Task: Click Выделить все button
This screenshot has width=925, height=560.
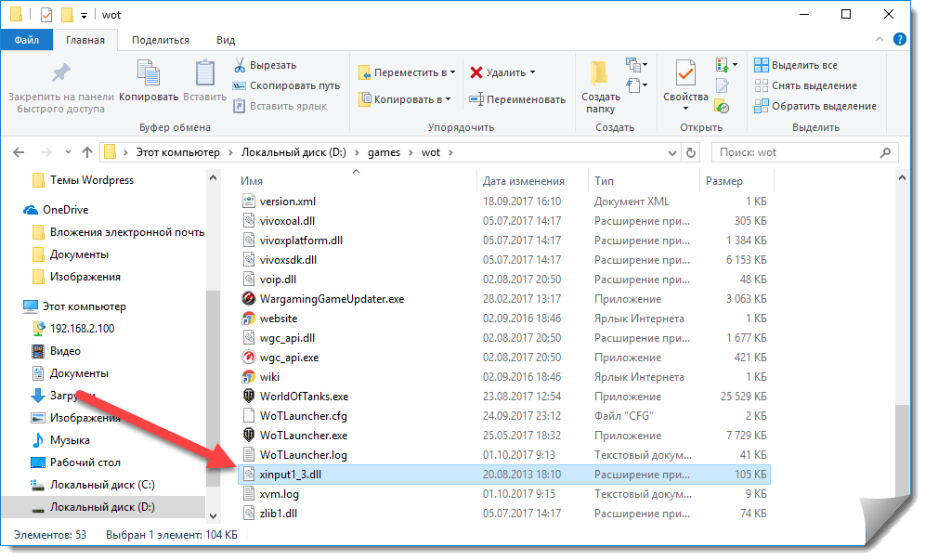Action: pyautogui.click(x=796, y=65)
